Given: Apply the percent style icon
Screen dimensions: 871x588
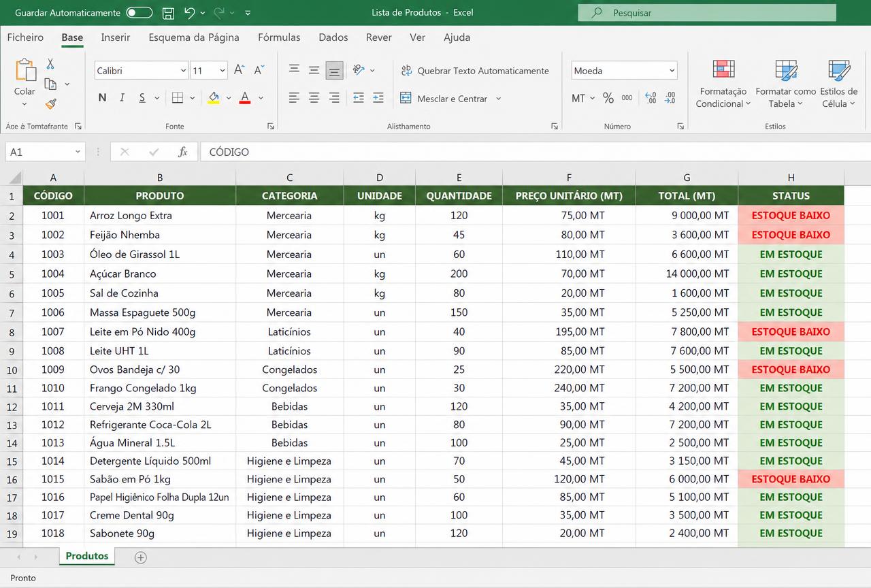Looking at the screenshot, I should 608,98.
